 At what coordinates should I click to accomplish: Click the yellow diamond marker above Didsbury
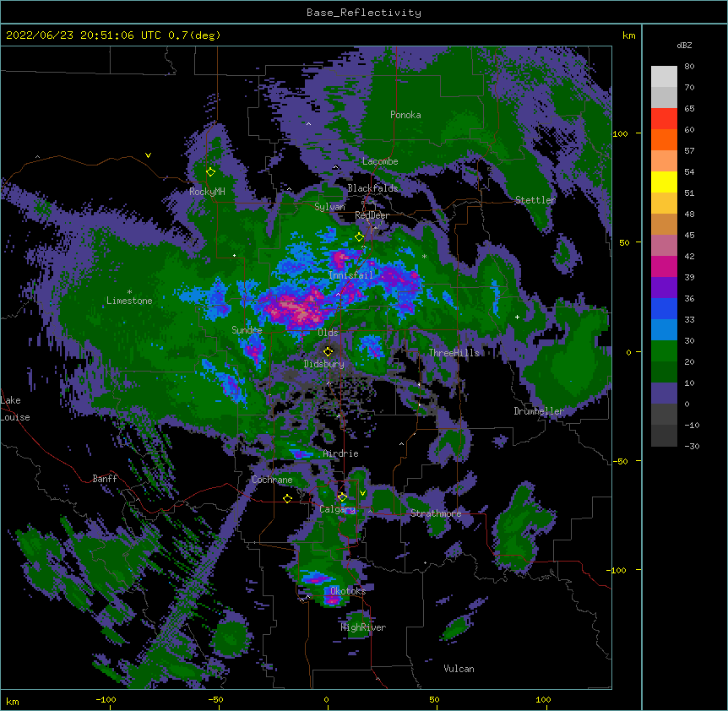(329, 352)
